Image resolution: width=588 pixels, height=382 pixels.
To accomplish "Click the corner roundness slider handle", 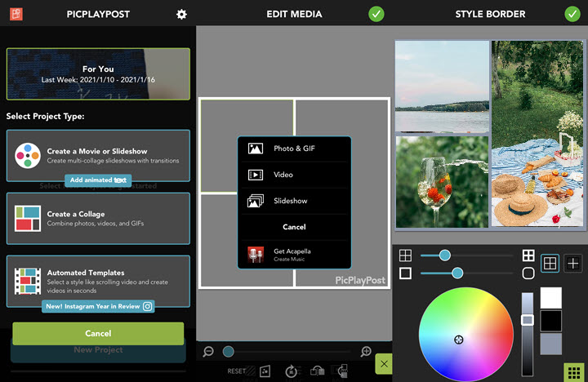I will (x=457, y=273).
